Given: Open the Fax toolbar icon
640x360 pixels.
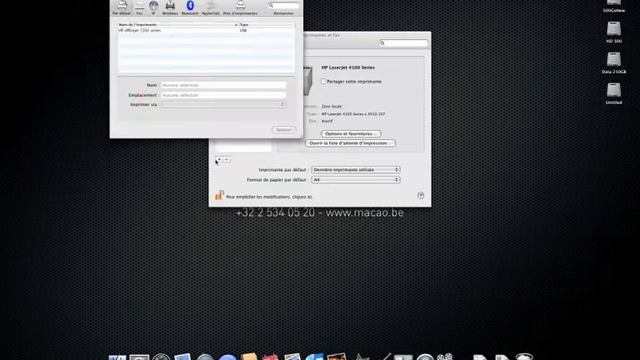Looking at the screenshot, I should (x=139, y=7).
